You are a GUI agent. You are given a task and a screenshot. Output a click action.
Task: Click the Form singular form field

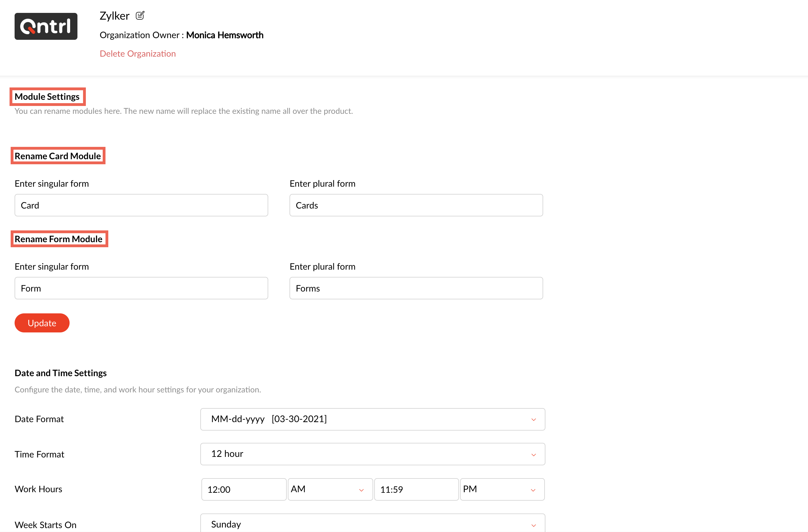141,288
